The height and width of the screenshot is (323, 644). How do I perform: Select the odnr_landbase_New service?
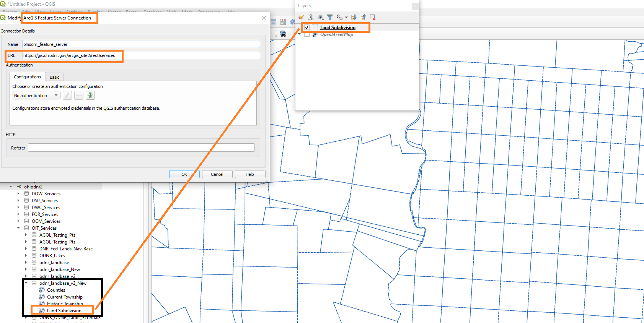point(60,269)
